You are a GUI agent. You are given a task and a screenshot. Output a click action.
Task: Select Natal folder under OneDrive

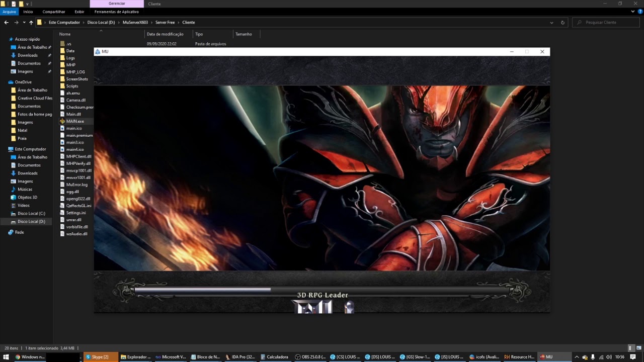pos(23,130)
